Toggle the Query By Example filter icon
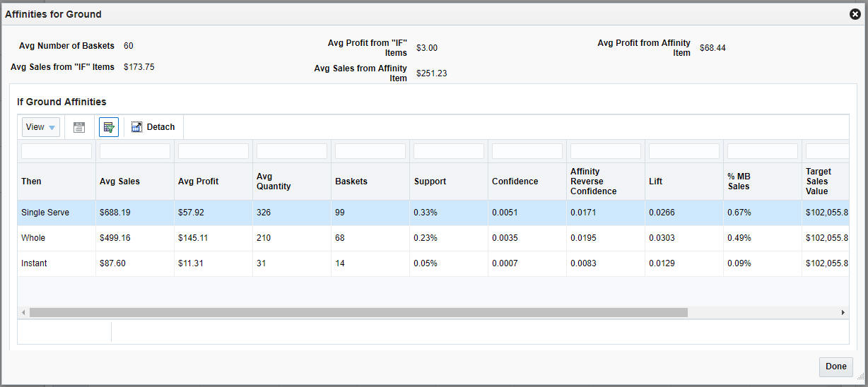This screenshot has width=868, height=387. (109, 127)
